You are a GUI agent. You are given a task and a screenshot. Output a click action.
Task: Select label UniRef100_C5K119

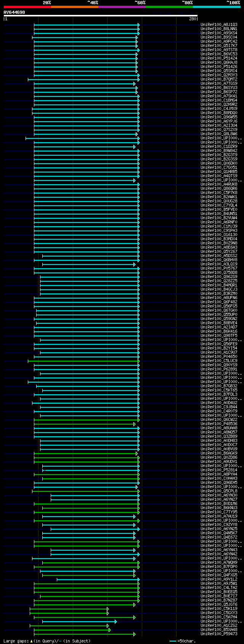pos(219,609)
